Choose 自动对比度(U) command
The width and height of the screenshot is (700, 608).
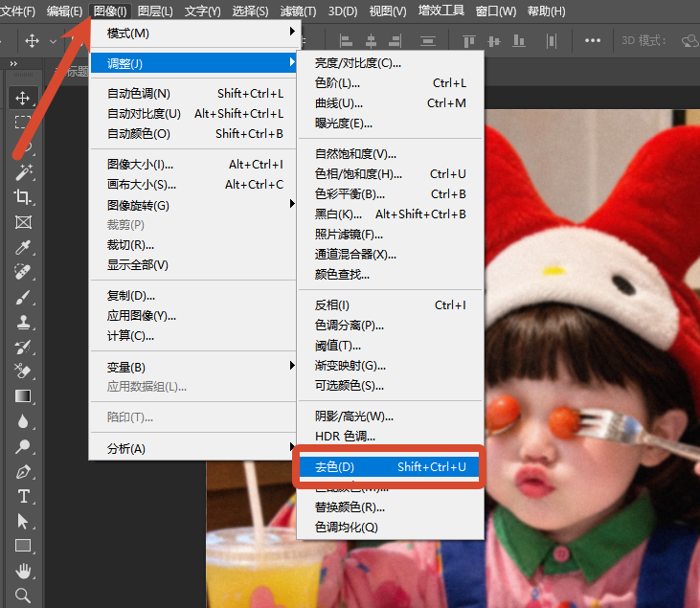pos(192,113)
